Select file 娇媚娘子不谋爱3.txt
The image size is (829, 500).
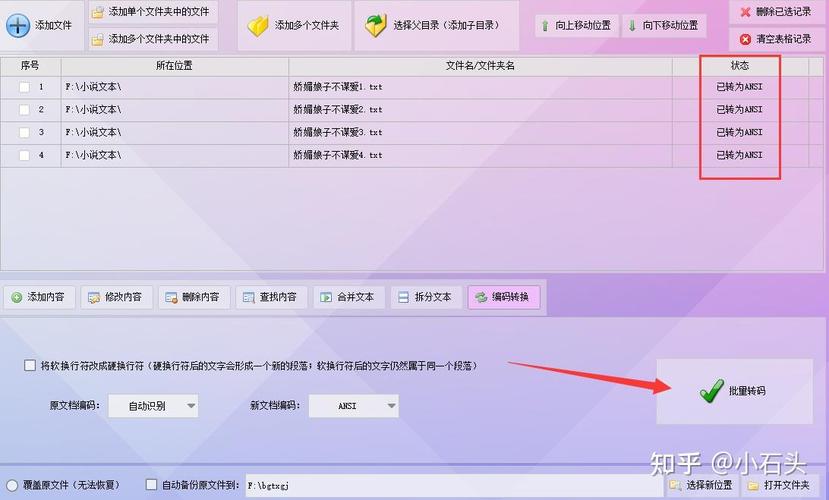(x=338, y=133)
